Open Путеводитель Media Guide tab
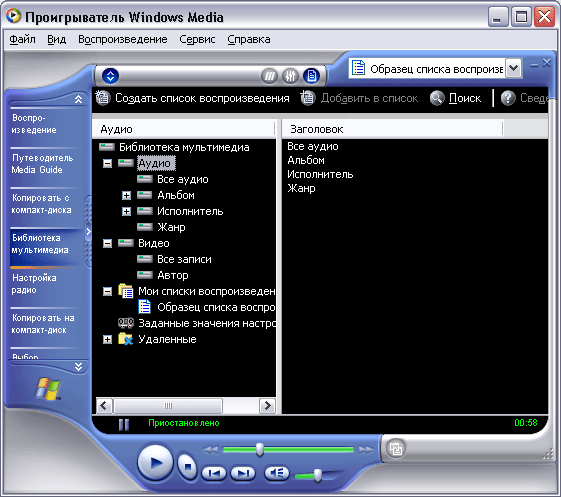 [45, 164]
